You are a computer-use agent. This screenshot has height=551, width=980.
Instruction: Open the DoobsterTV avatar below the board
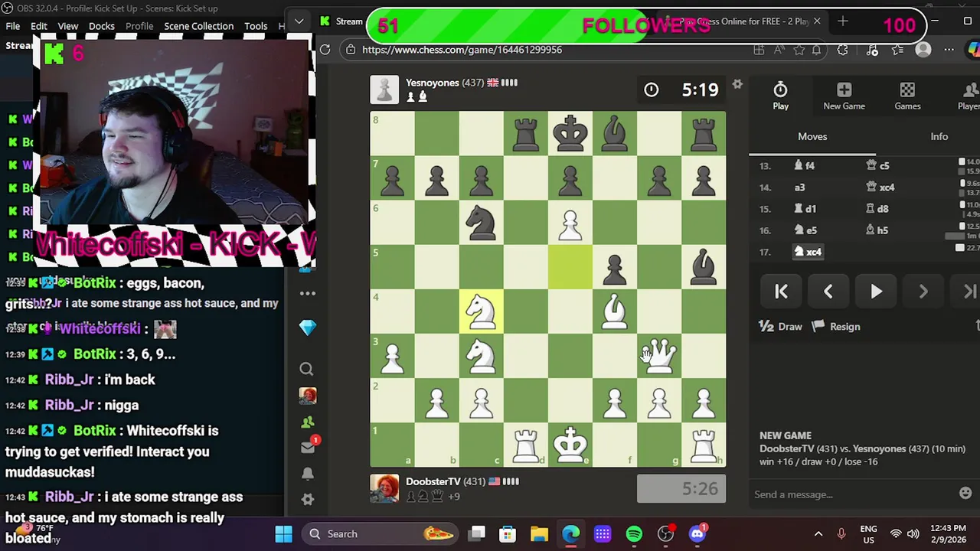[384, 488]
